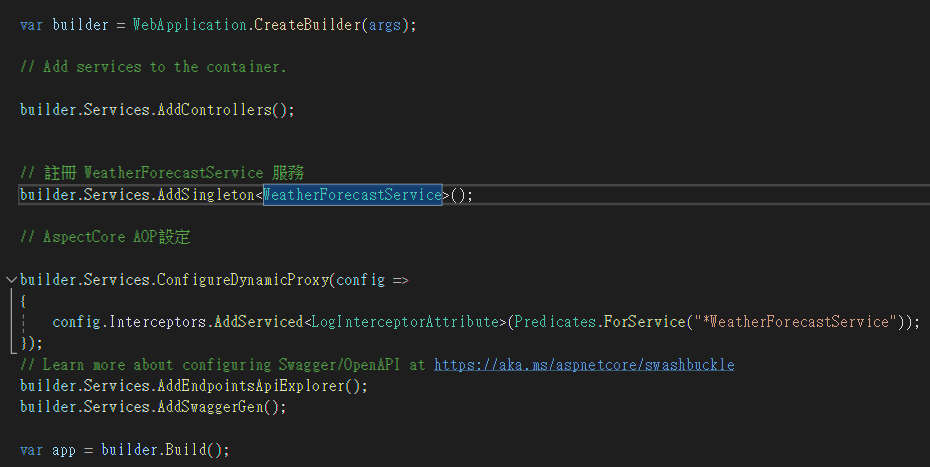Click the ForService method name
This screenshot has width=930, height=467.
click(x=645, y=322)
